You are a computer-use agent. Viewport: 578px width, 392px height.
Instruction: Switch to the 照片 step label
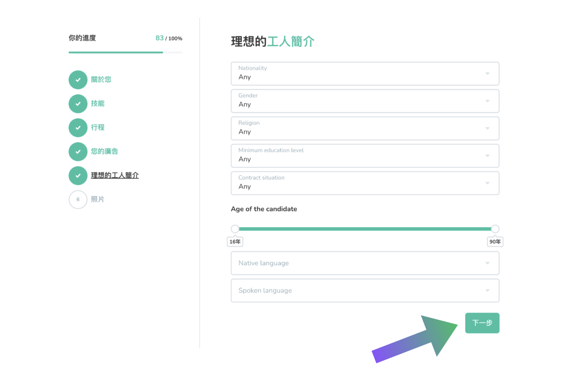[x=98, y=200]
